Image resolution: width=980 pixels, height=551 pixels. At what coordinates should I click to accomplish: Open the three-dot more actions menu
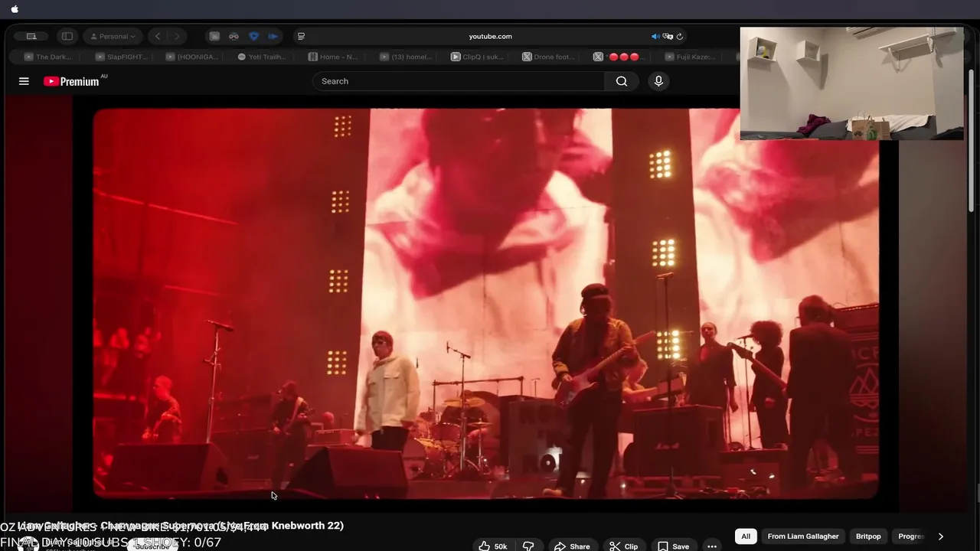click(x=712, y=546)
